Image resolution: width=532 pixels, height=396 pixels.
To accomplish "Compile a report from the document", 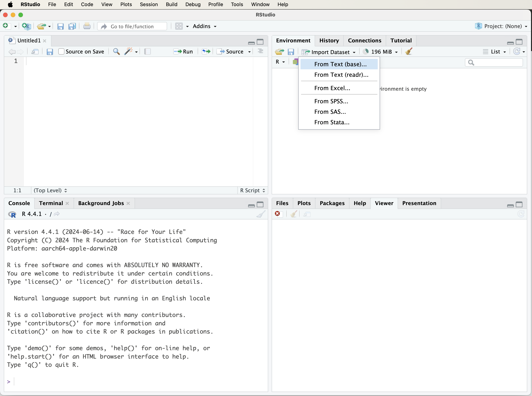I will [147, 52].
